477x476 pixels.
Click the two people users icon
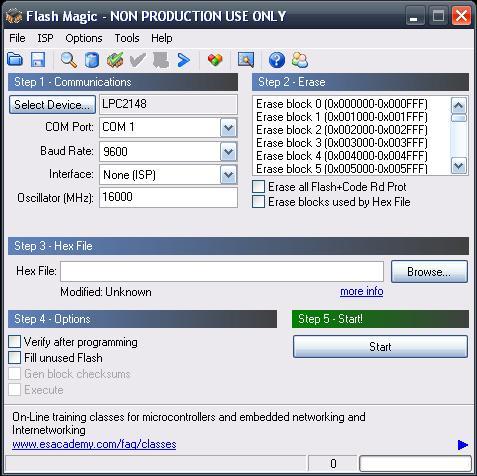coord(299,60)
